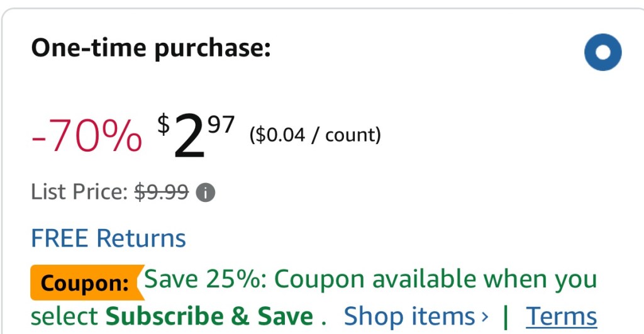Click the List Price info icon
The height and width of the screenshot is (334, 644).
[x=206, y=192]
